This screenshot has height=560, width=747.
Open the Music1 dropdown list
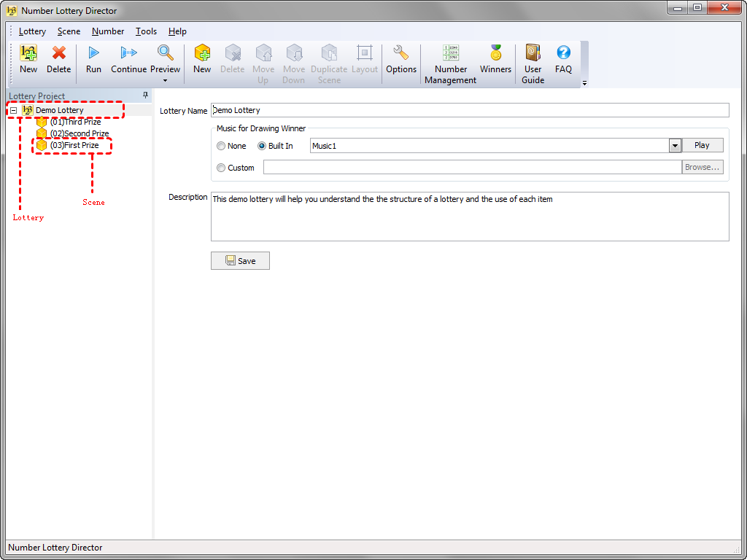pos(675,146)
